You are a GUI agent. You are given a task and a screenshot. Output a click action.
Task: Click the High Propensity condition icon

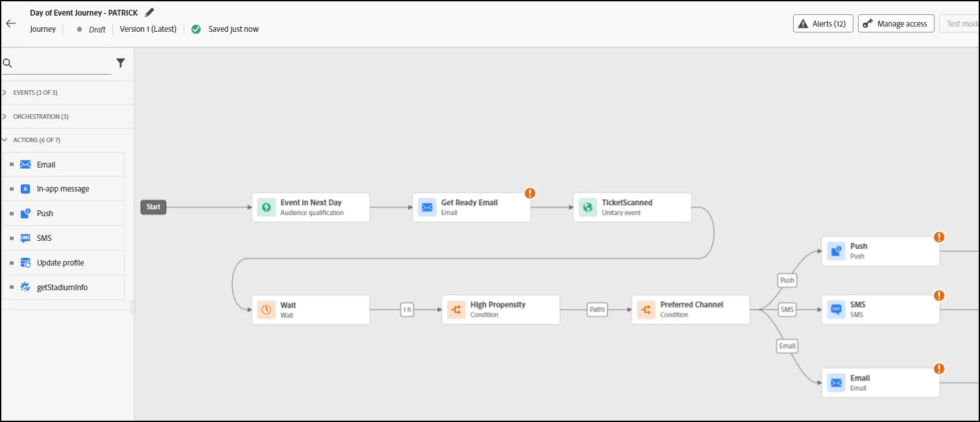(x=456, y=310)
